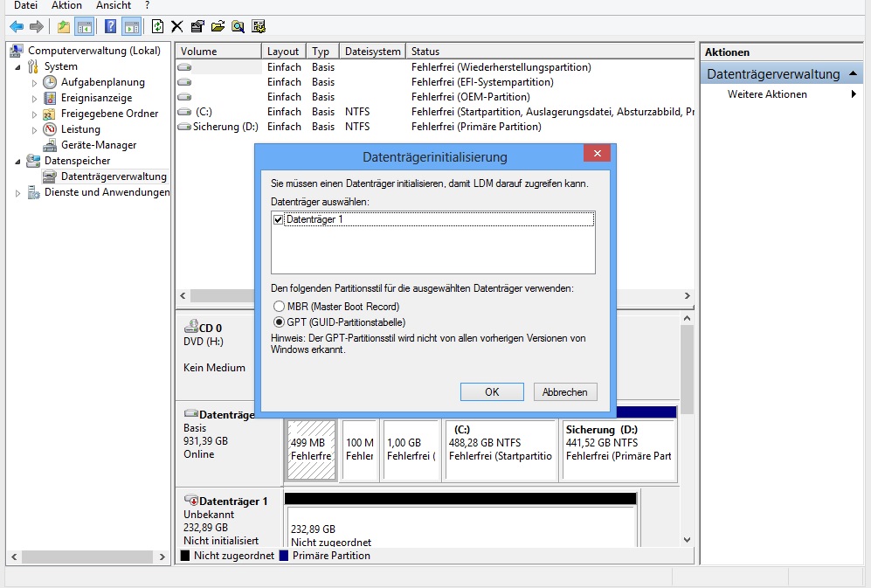Confirm initialization with OK button
Image resolution: width=871 pixels, height=588 pixels.
pos(492,391)
